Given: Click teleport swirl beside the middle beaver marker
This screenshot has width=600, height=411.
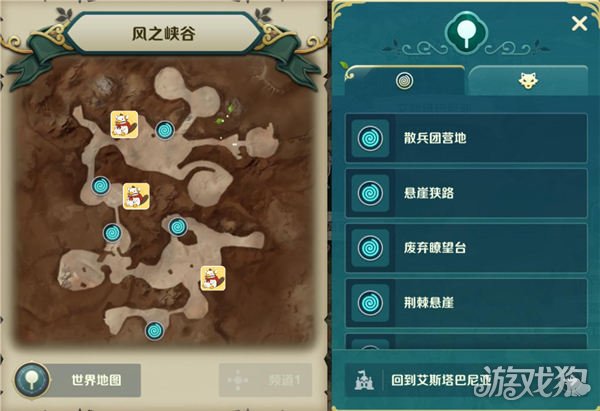Looking at the screenshot, I should [101, 186].
